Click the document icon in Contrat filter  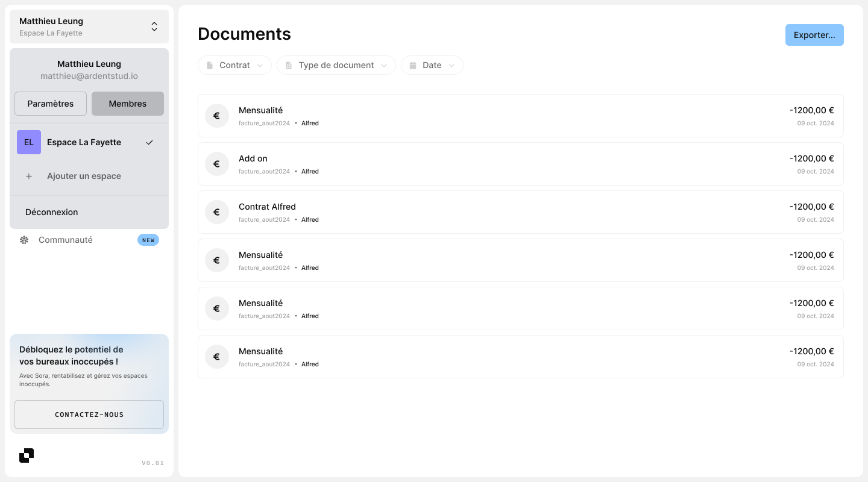coord(210,65)
